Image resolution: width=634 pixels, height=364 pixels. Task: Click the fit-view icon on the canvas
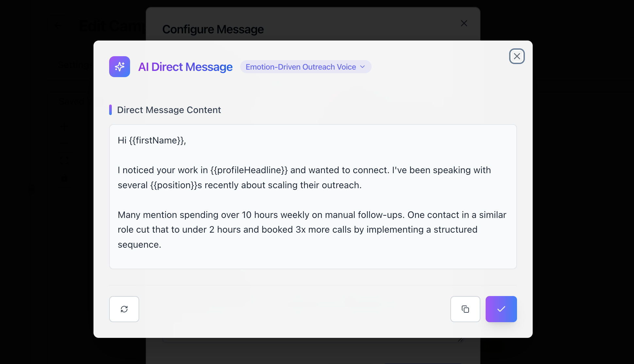(64, 160)
